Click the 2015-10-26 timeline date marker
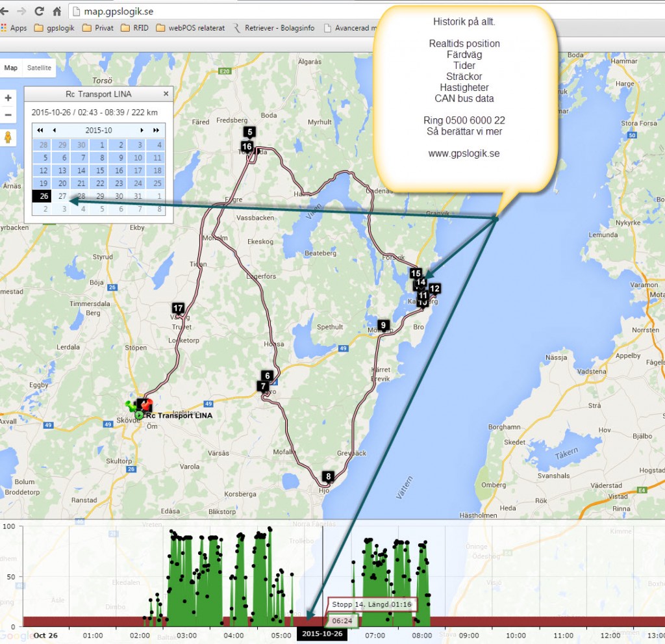 pyautogui.click(x=322, y=634)
